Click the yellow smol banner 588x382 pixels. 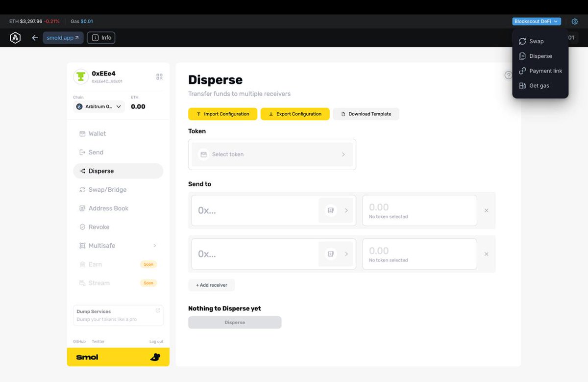pos(118,357)
